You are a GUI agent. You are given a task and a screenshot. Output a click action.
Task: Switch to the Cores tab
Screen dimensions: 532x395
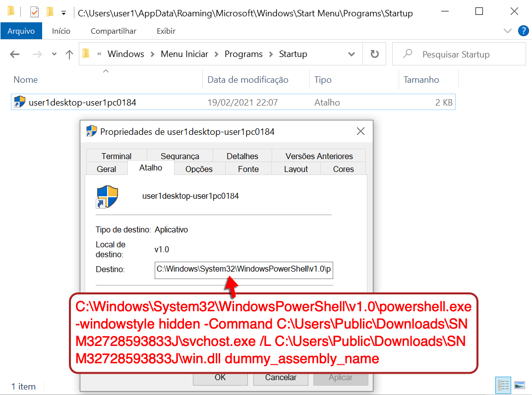click(x=344, y=169)
